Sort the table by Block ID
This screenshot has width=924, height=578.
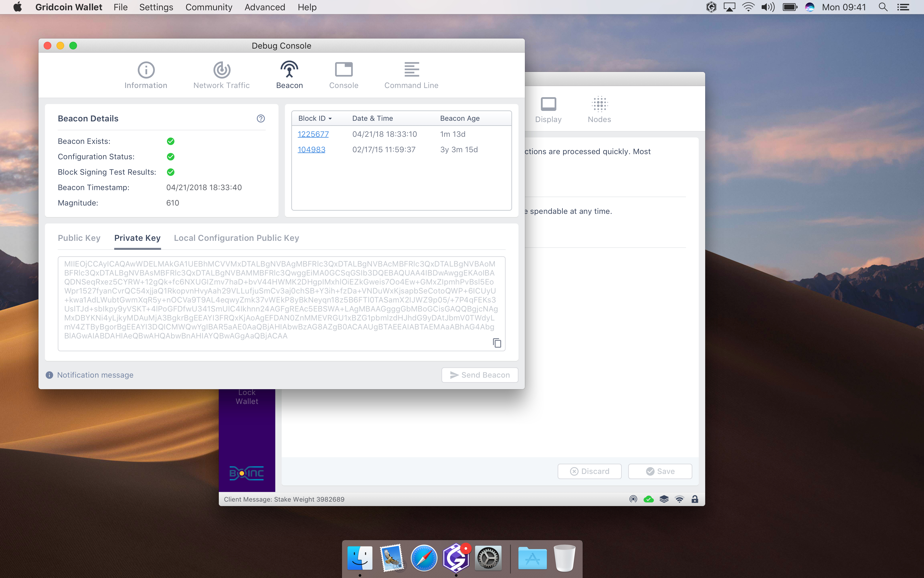click(x=315, y=119)
